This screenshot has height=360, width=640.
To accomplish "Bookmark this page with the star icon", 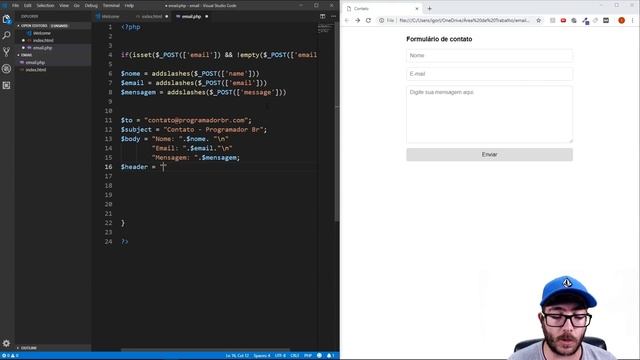I will coord(538,20).
